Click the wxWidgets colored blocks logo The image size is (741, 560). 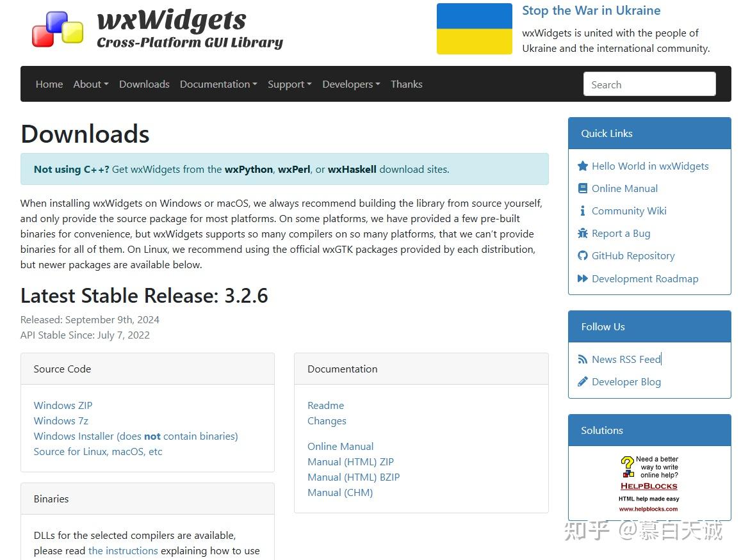(x=58, y=28)
